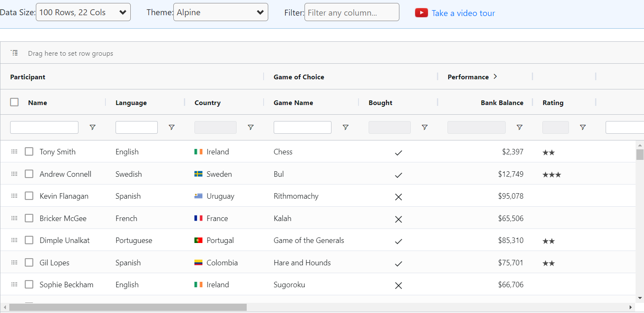Open the Bank Balance filter funnel icon
This screenshot has height=313, width=644.
520,127
